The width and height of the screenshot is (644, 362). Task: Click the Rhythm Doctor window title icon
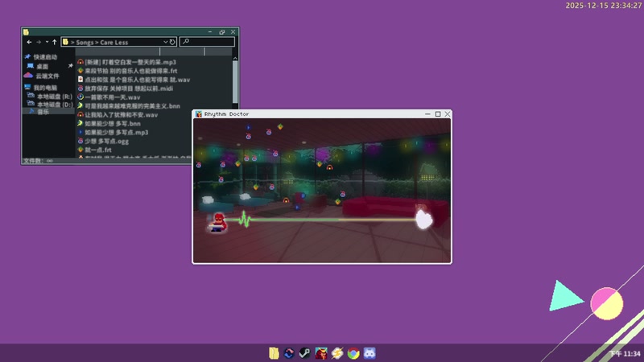(x=198, y=114)
